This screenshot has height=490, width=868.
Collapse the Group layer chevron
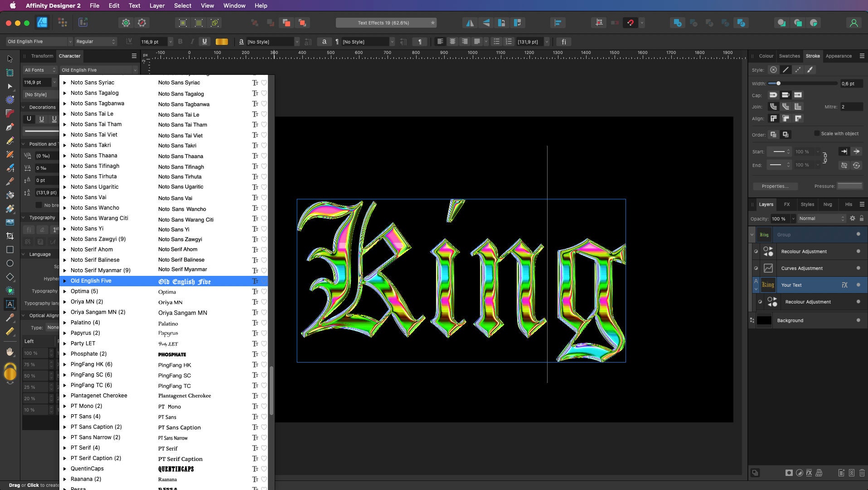[x=752, y=235]
